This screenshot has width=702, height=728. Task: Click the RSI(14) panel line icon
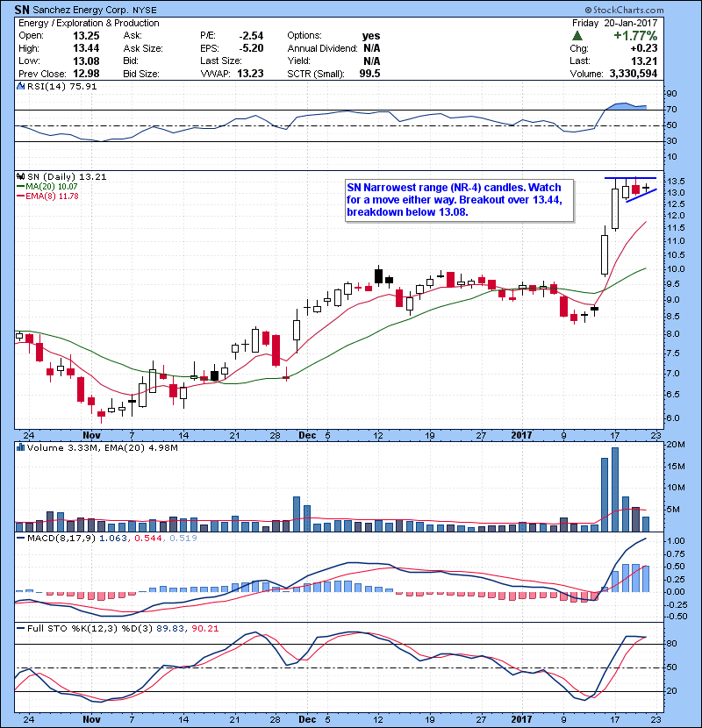pos(20,86)
